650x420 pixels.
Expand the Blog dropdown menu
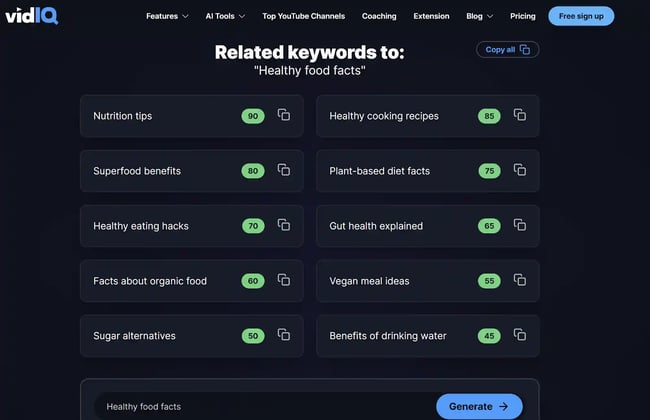(479, 16)
